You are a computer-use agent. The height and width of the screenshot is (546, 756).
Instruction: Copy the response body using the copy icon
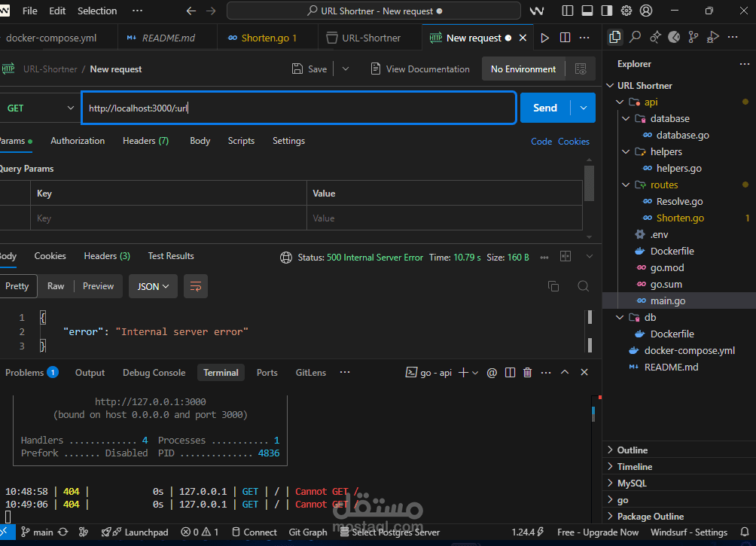[x=553, y=286]
